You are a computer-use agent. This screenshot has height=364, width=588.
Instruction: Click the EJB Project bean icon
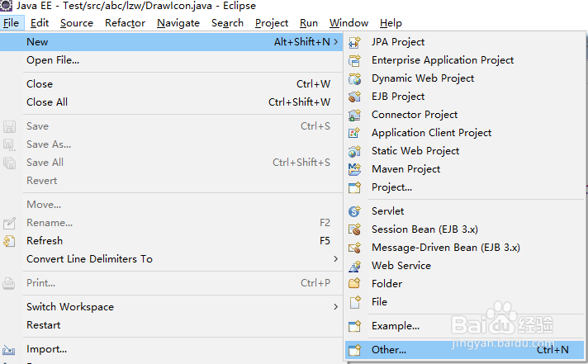pyautogui.click(x=354, y=97)
